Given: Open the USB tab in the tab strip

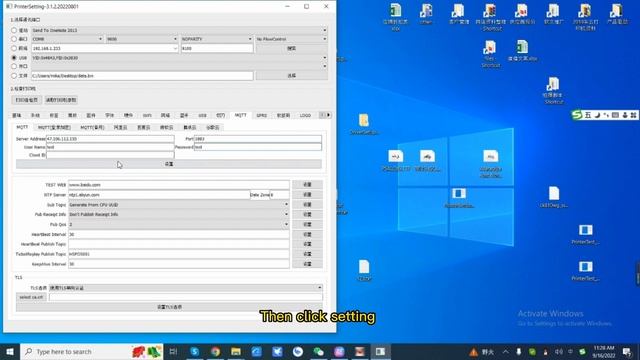Looking at the screenshot, I should pyautogui.click(x=202, y=116).
